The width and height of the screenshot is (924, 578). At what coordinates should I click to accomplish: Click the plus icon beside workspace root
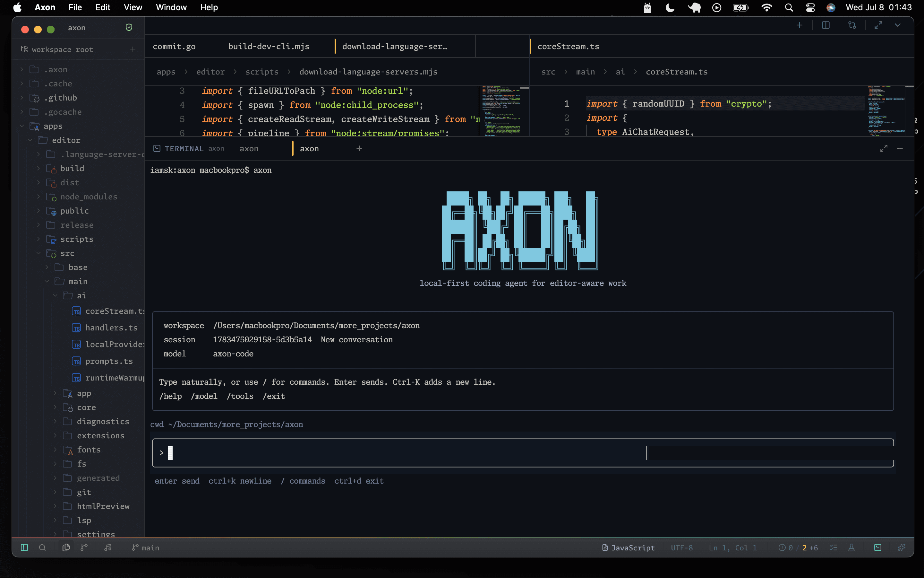pyautogui.click(x=133, y=49)
